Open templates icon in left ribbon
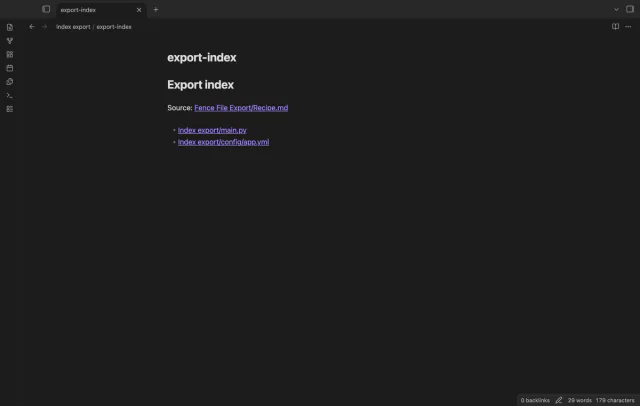The height and width of the screenshot is (406, 640). point(10,82)
